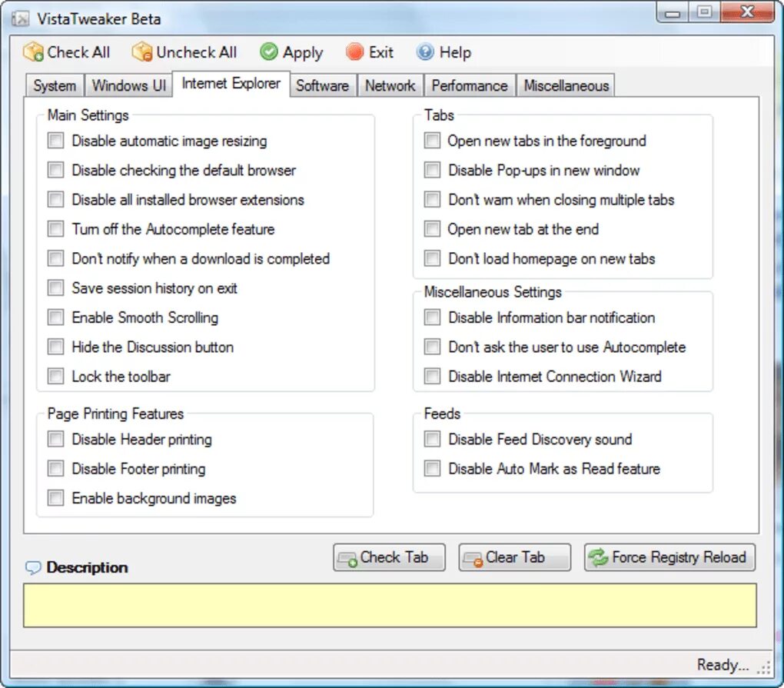Click the green Apply checkmark icon
The image size is (784, 688).
[x=270, y=52]
